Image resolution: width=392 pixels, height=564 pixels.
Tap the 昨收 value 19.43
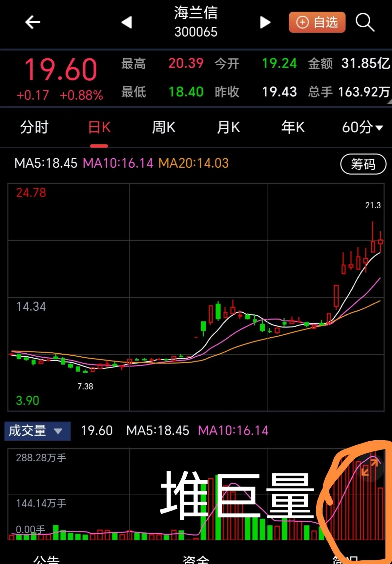point(279,92)
